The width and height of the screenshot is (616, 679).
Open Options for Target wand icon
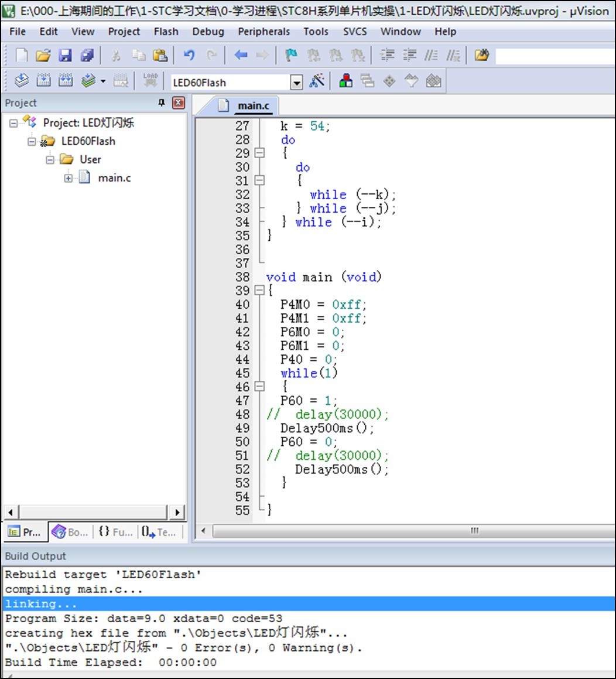tap(317, 81)
